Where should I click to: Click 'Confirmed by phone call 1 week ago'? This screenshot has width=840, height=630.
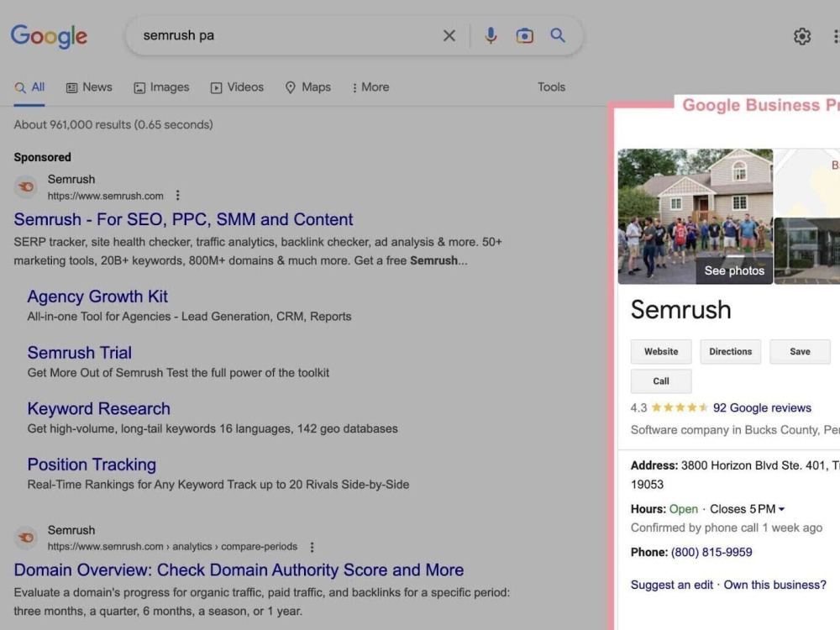click(x=726, y=528)
